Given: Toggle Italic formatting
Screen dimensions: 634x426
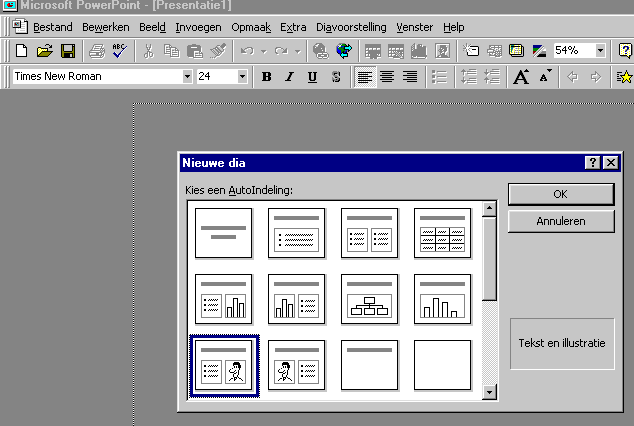Looking at the screenshot, I should pyautogui.click(x=289, y=76).
